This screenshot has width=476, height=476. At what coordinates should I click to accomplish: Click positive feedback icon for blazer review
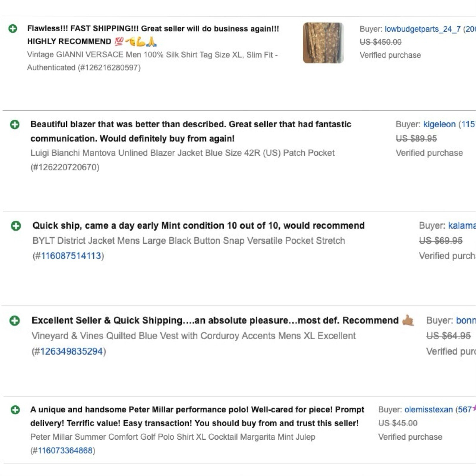[x=15, y=124]
